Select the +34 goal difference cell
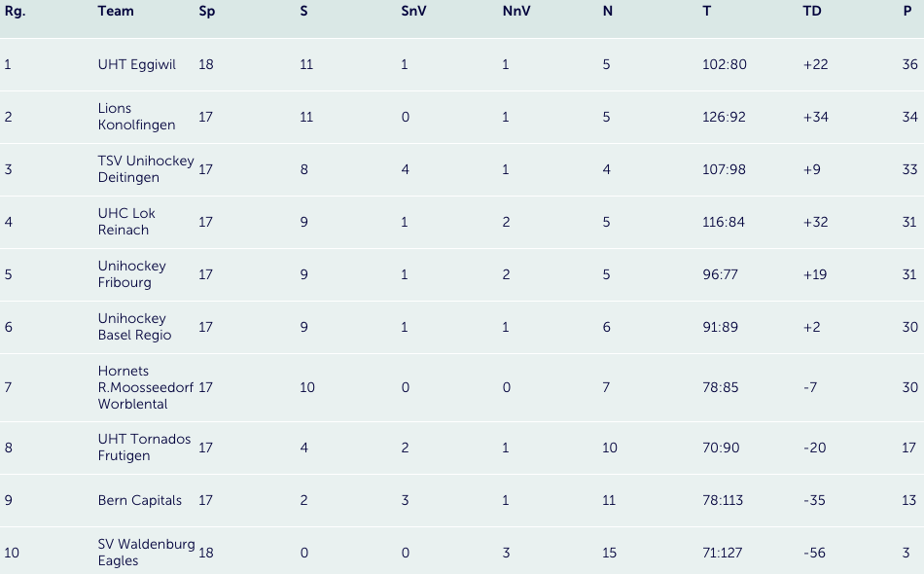Screen dimensions: 924x574 [x=816, y=117]
